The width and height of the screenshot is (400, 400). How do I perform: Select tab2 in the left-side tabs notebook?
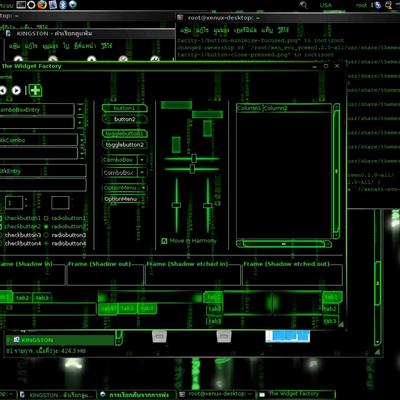[214, 309]
